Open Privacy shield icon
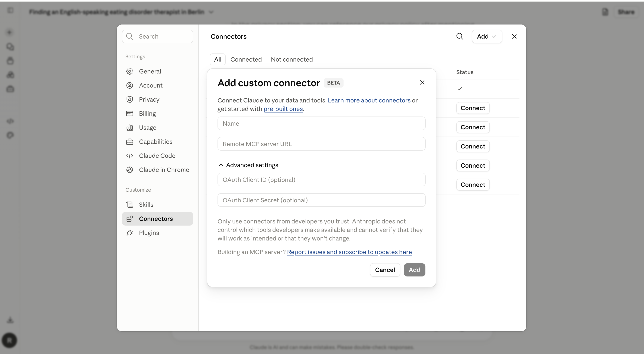Image resolution: width=644 pixels, height=354 pixels. tap(129, 99)
